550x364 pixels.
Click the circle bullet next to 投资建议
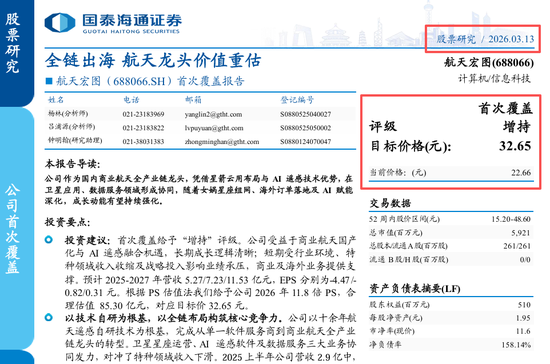(49, 240)
